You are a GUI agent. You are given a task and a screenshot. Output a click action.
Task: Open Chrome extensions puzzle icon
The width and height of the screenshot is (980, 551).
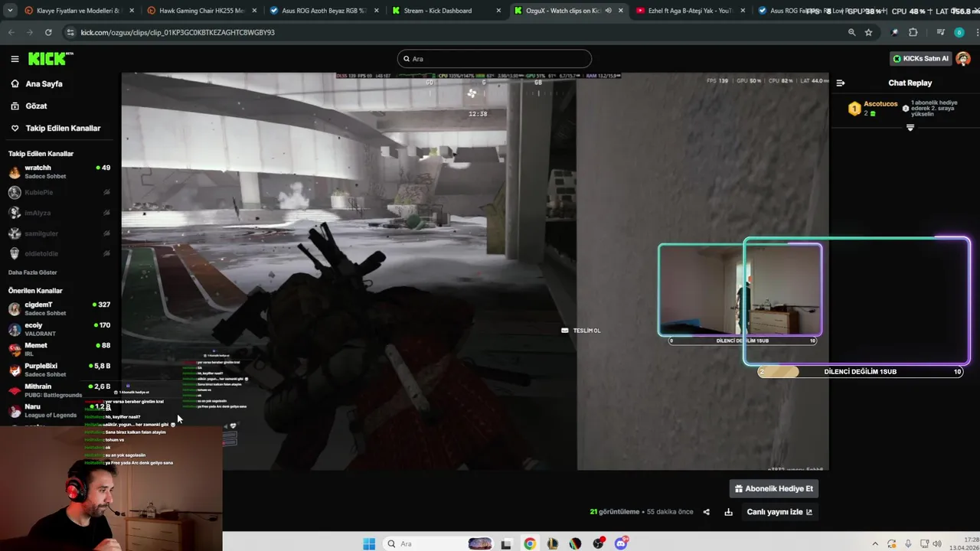pos(913,32)
